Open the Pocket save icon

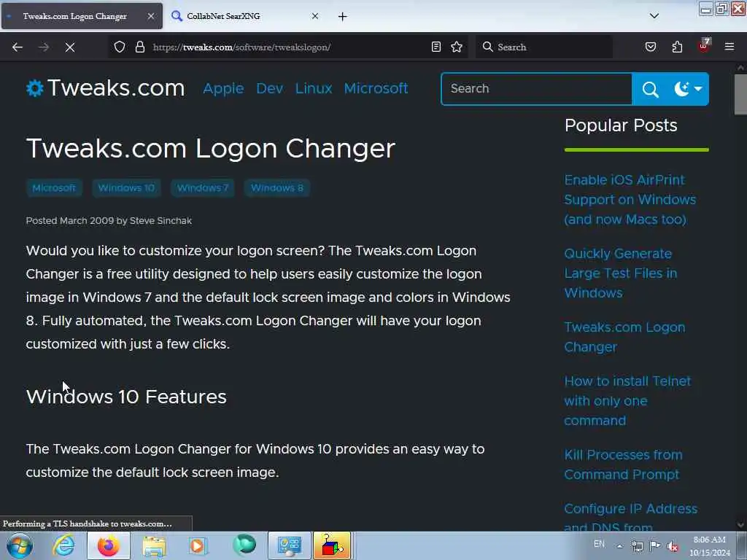pos(650,47)
